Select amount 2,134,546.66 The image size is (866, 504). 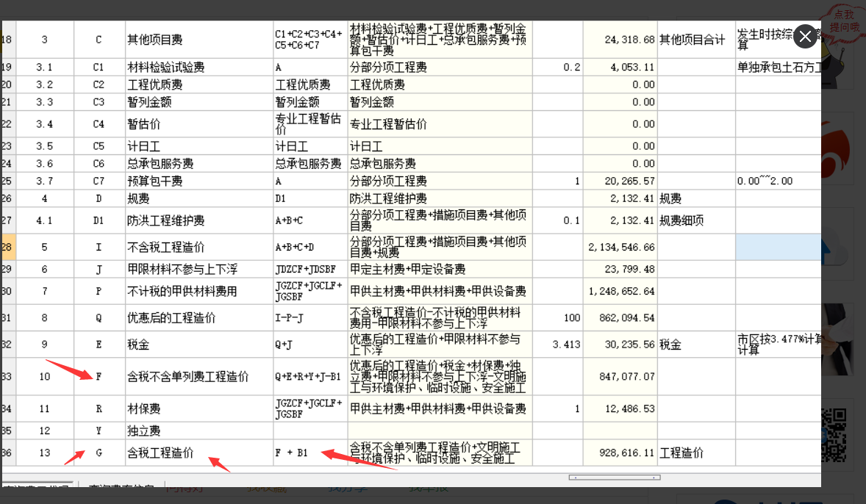click(620, 248)
